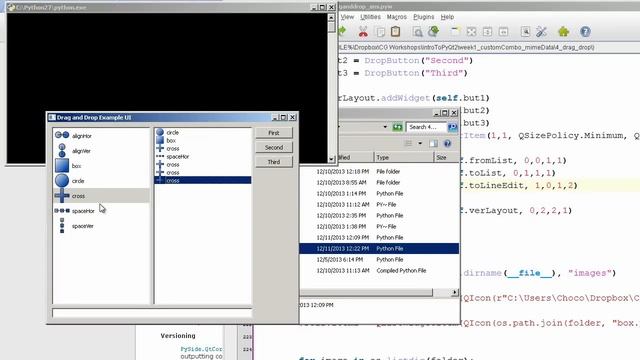Click the console scrollbar down arrow
The width and height of the screenshot is (640, 360).
pos(331,160)
